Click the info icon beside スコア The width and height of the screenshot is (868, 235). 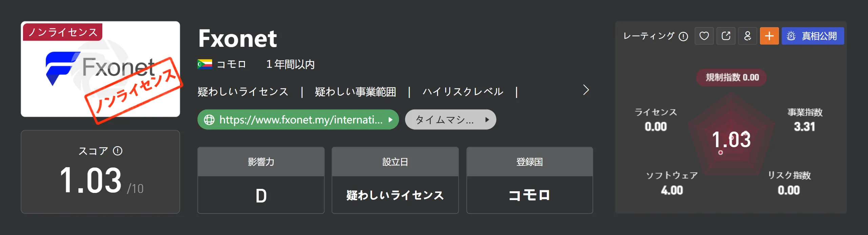pos(118,151)
